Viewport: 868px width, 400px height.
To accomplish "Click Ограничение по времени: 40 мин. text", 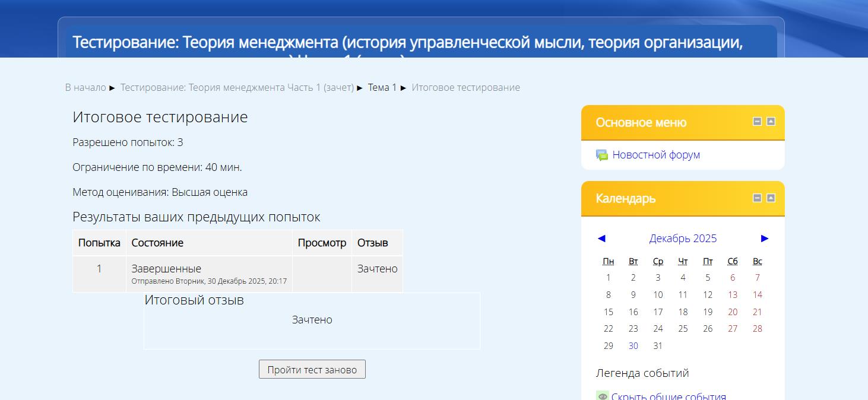I will (157, 167).
